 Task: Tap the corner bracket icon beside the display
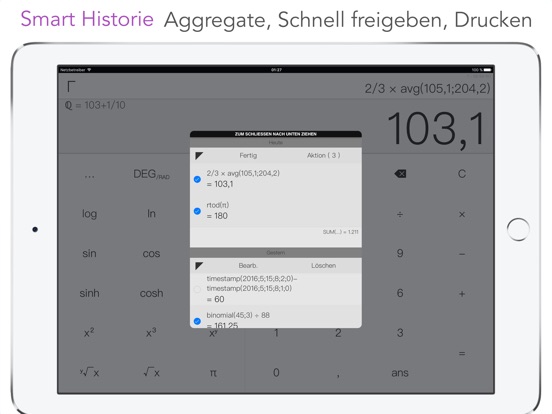[x=71, y=86]
